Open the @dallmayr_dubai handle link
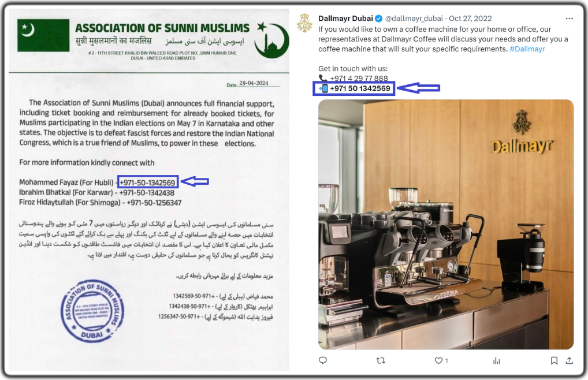Screen dimensions: 588x380 (x=414, y=18)
